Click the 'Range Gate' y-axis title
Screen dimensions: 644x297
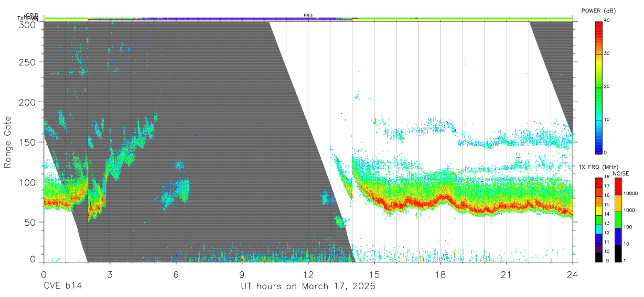point(8,141)
